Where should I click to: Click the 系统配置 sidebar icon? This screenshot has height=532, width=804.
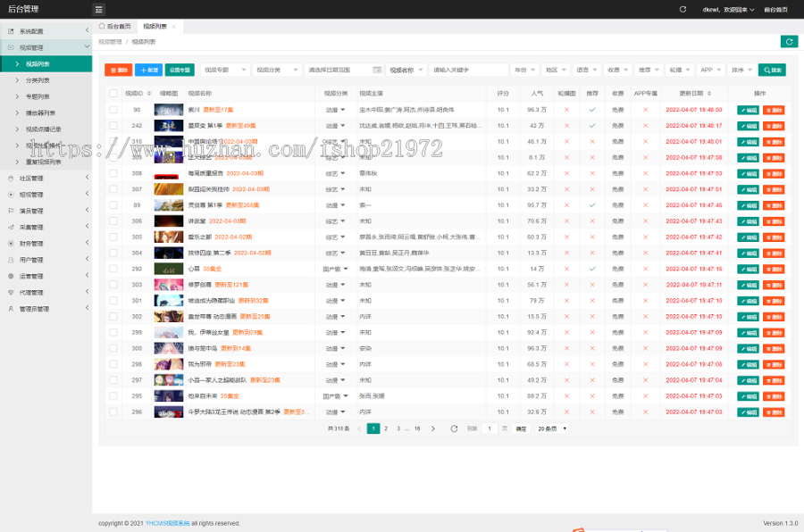coord(11,31)
